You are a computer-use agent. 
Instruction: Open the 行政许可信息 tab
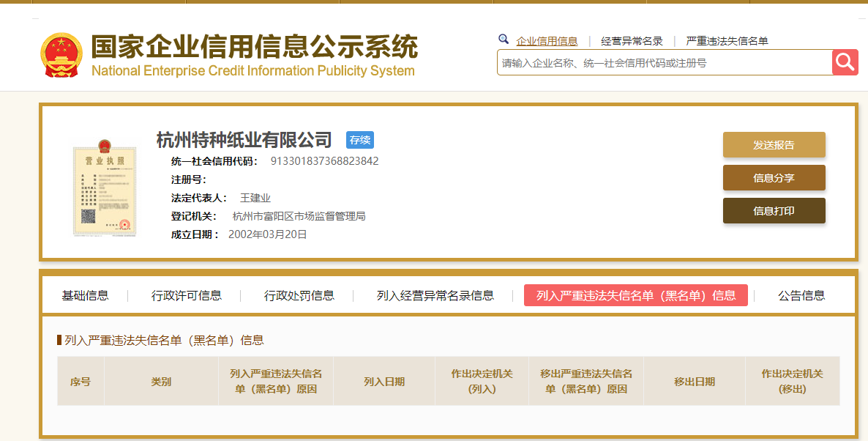tap(187, 295)
